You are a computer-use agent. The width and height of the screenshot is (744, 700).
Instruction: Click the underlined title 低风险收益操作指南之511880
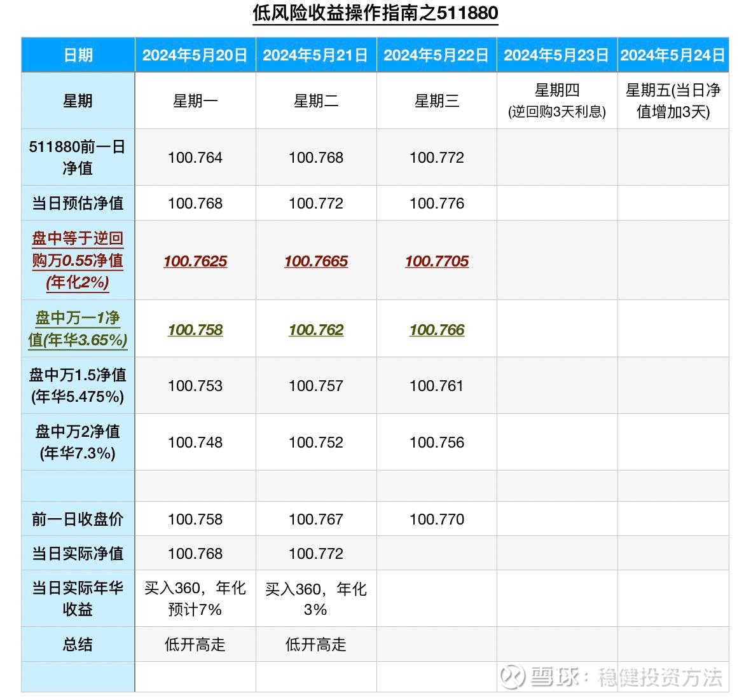tap(375, 13)
